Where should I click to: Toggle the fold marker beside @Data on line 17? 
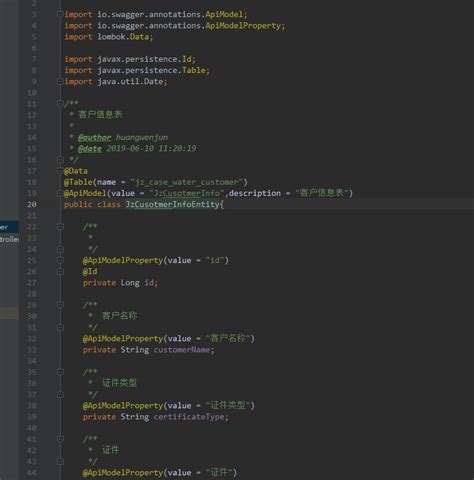click(60, 171)
